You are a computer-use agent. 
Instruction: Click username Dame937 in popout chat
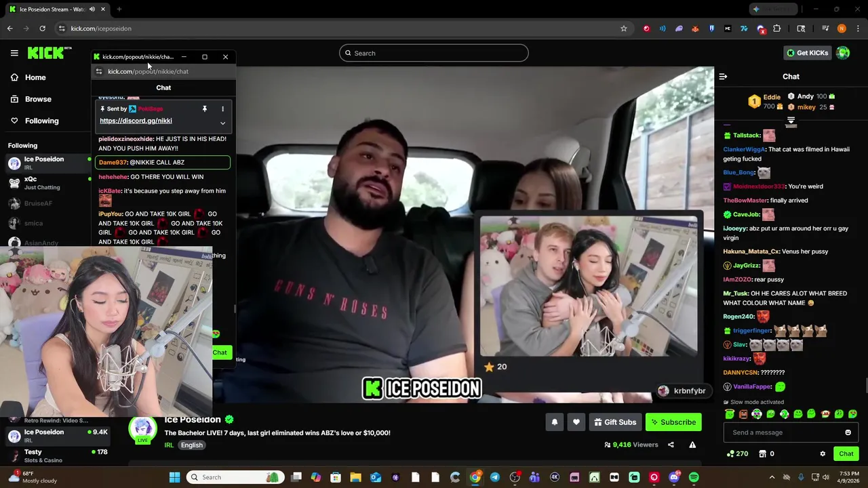[113, 163]
